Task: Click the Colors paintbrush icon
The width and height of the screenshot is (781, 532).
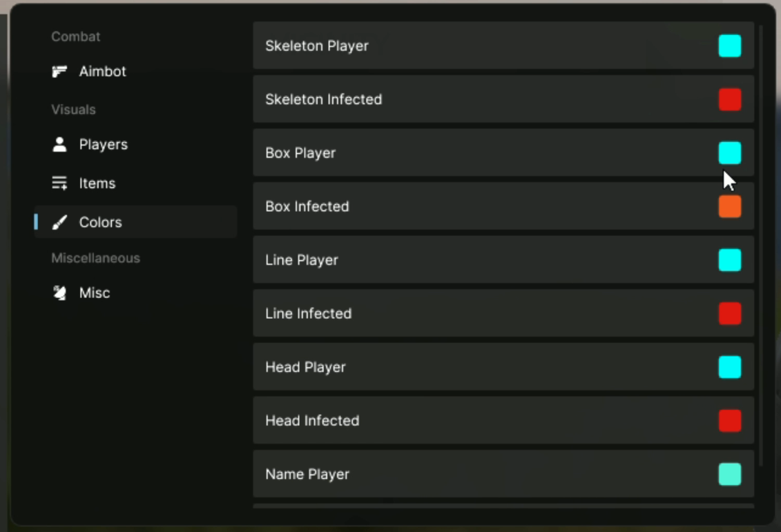Action: click(x=59, y=222)
